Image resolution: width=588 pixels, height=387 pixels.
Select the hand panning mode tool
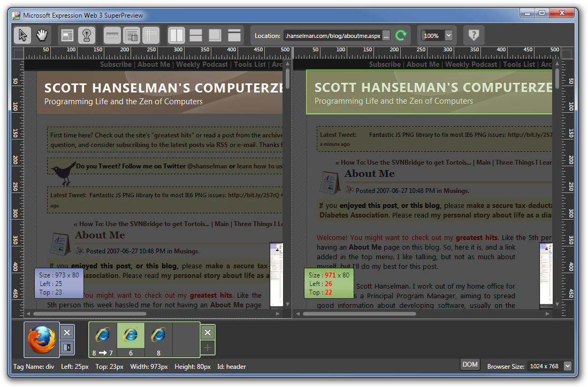click(x=42, y=35)
